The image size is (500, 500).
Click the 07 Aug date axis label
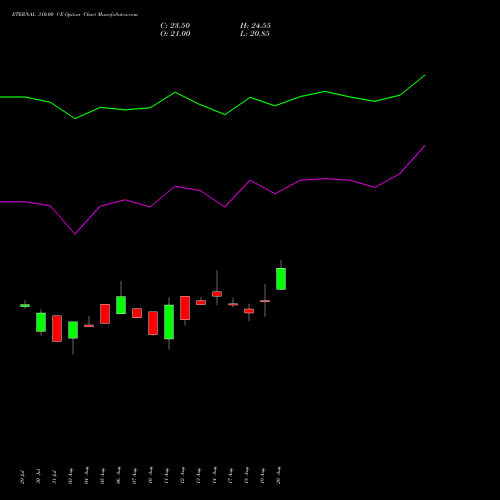pyautogui.click(x=134, y=476)
